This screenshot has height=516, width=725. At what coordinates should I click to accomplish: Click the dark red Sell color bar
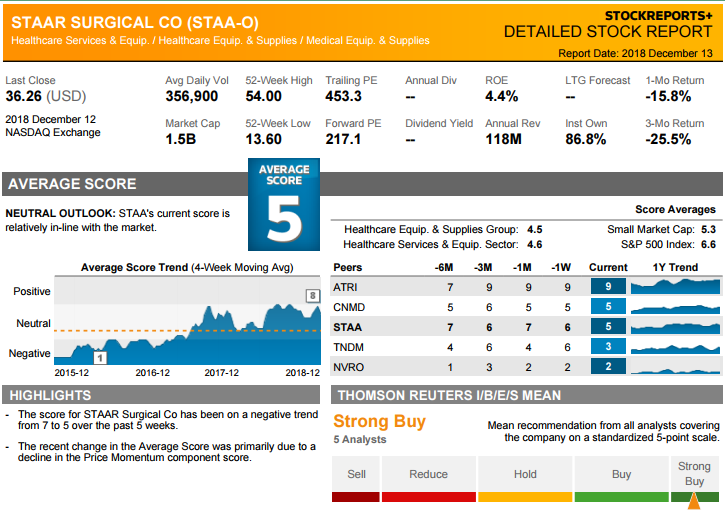click(x=356, y=497)
